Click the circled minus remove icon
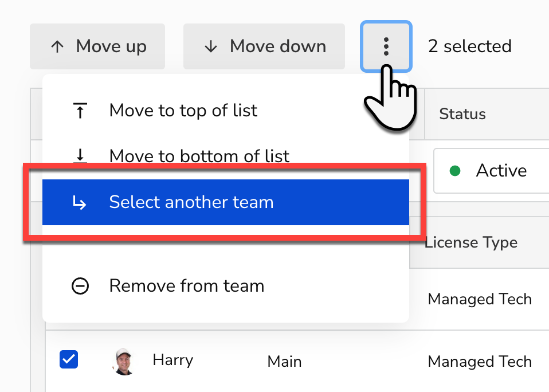Screen dimensions: 549x392 point(80,286)
